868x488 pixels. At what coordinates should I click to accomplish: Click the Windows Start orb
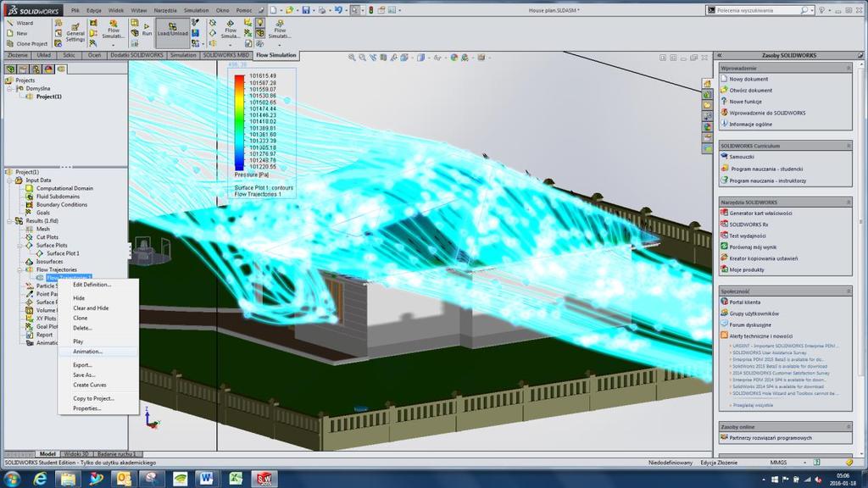coord(12,479)
